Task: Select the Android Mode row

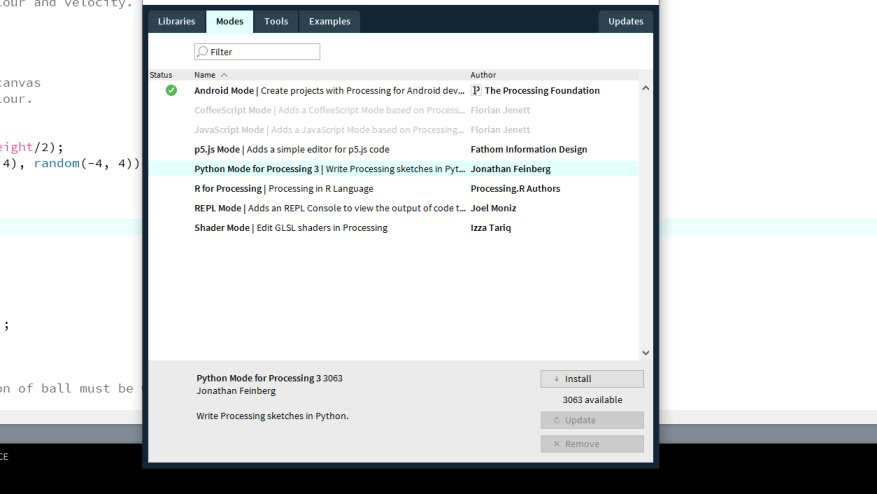Action: (x=393, y=91)
